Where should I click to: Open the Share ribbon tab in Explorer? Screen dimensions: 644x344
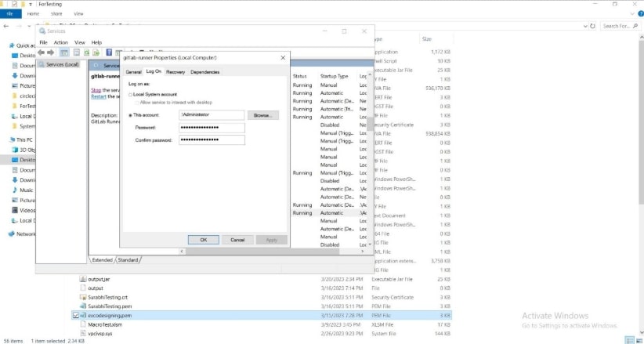[56, 14]
